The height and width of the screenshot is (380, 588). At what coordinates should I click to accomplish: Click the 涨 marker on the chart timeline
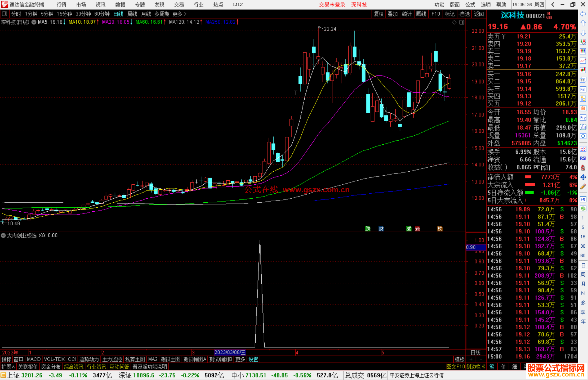[x=418, y=229]
